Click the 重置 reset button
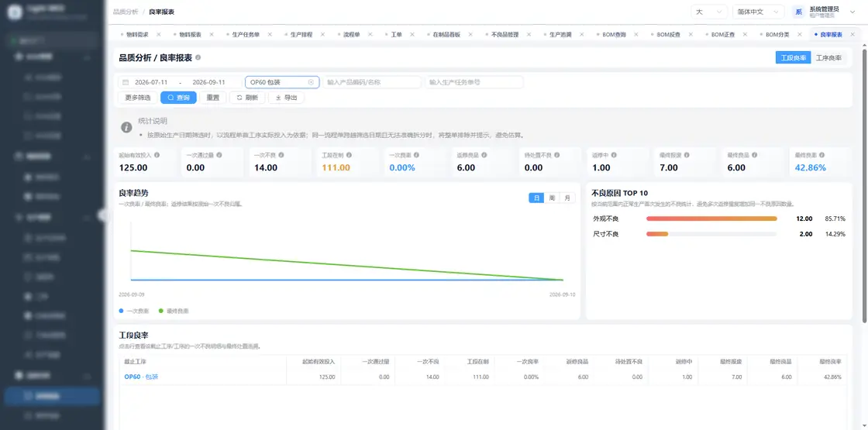The image size is (868, 430). 213,98
